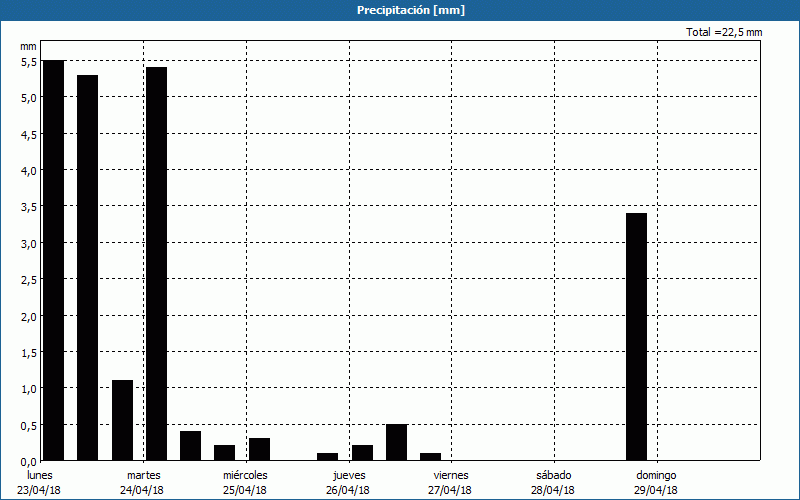Image resolution: width=800 pixels, height=500 pixels.
Task: Click the date '24/04/18'
Action: [142, 490]
